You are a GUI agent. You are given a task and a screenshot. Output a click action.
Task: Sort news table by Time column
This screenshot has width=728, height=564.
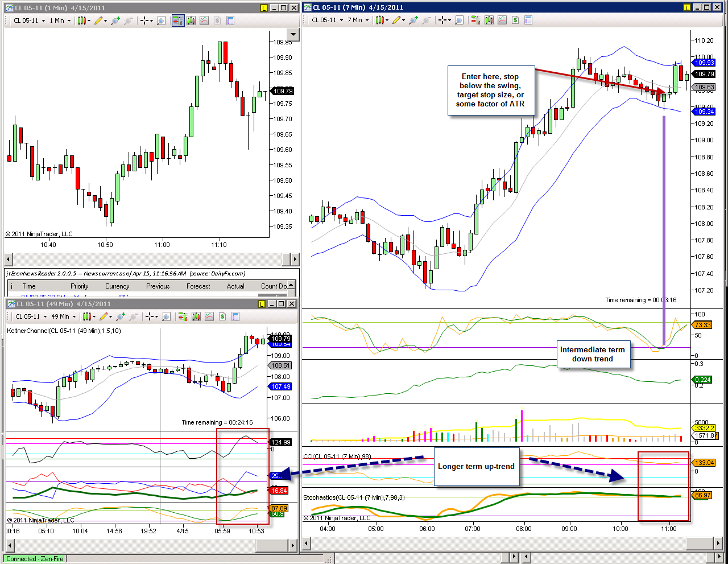(29, 286)
